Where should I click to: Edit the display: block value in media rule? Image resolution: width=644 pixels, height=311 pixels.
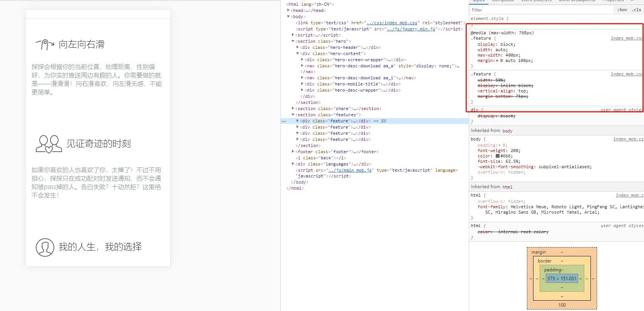[x=507, y=45]
